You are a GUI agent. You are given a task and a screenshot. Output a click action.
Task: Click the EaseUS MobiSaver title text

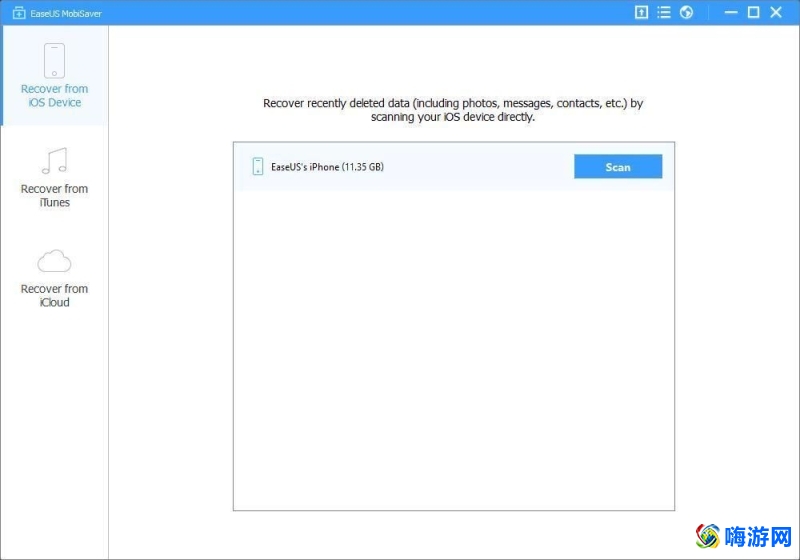pos(66,14)
